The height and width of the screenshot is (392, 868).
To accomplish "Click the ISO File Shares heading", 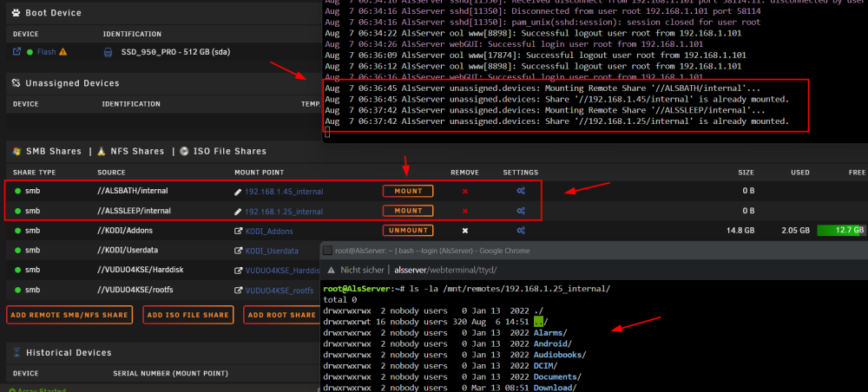I will 229,151.
